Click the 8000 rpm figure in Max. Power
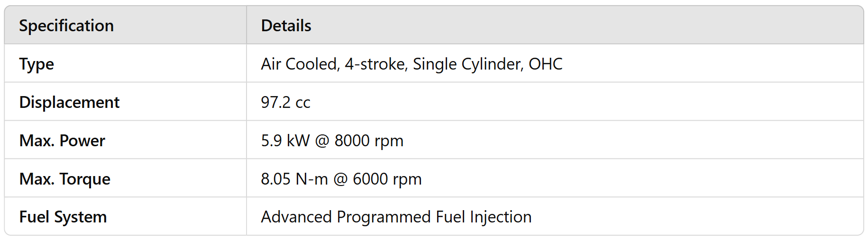 click(x=369, y=141)
